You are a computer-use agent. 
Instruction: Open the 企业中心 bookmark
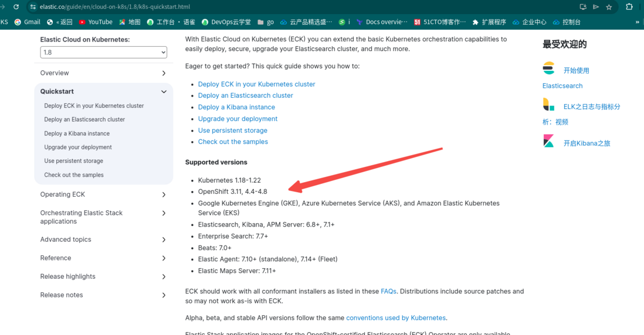click(x=530, y=22)
